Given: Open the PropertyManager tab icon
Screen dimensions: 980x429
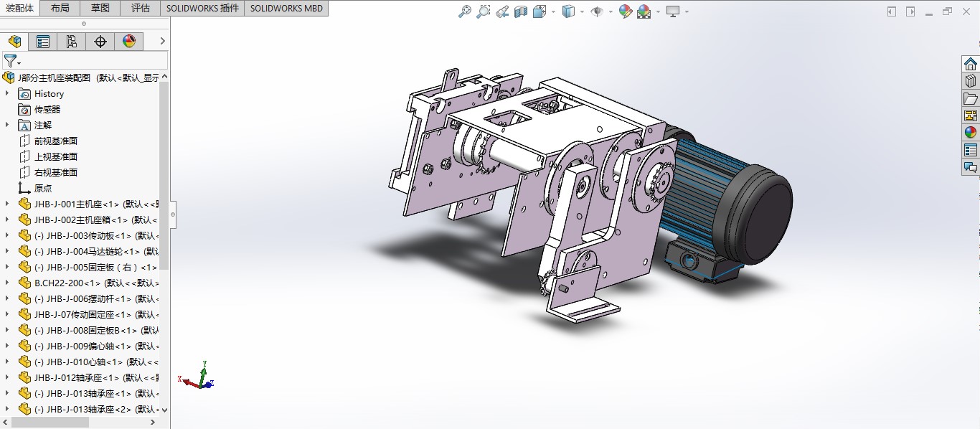Looking at the screenshot, I should pos(43,42).
